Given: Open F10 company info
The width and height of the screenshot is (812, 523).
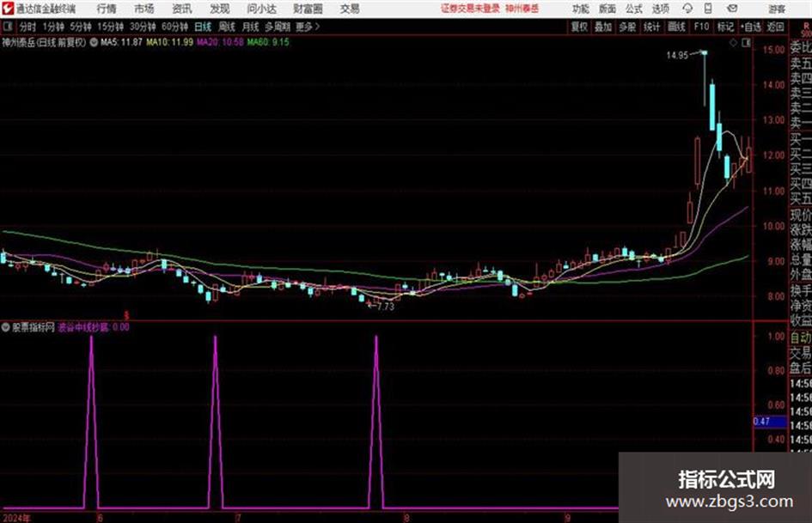Looking at the screenshot, I should click(x=701, y=27).
